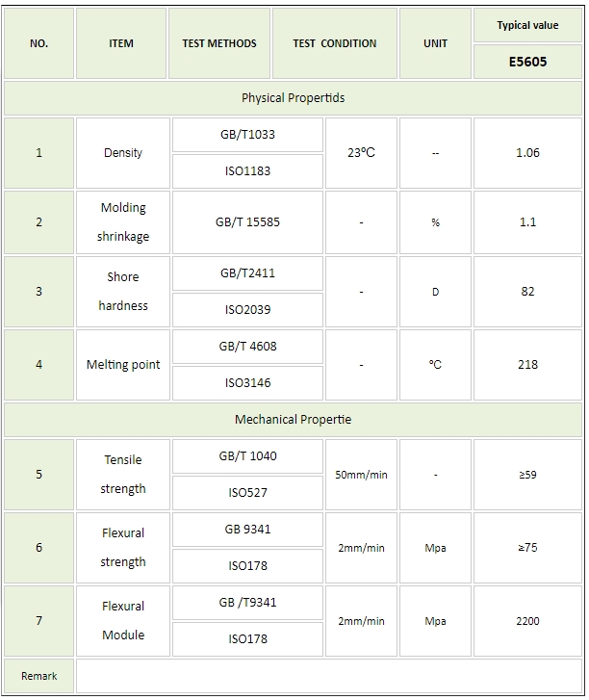
Task: Select the Remark label cell
Action: click(39, 676)
